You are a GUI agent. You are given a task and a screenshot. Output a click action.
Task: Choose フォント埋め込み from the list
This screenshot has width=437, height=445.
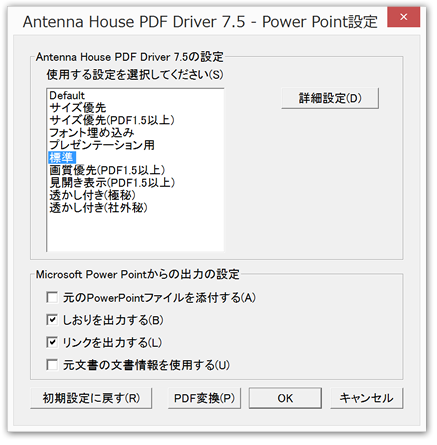(x=92, y=133)
